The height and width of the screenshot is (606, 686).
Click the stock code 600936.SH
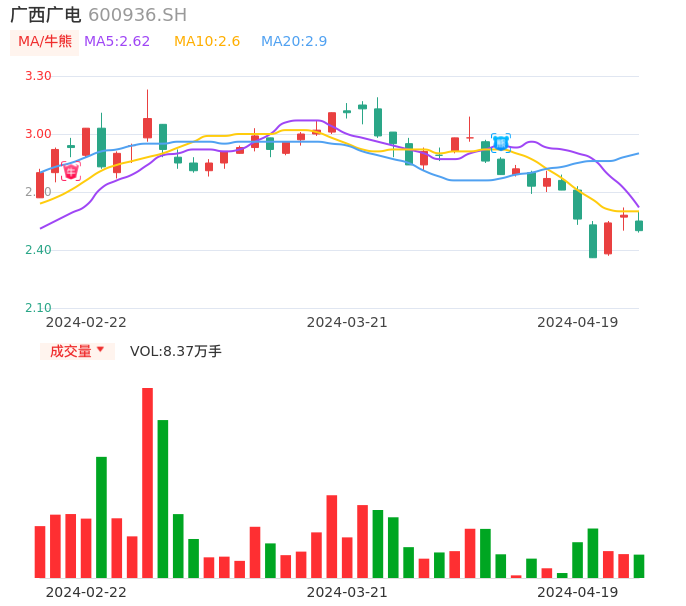coord(137,15)
